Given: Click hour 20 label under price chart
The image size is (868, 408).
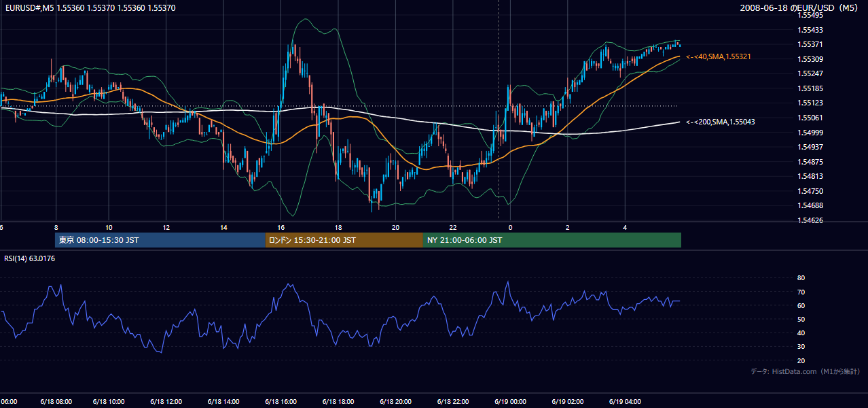Looking at the screenshot, I should point(396,227).
